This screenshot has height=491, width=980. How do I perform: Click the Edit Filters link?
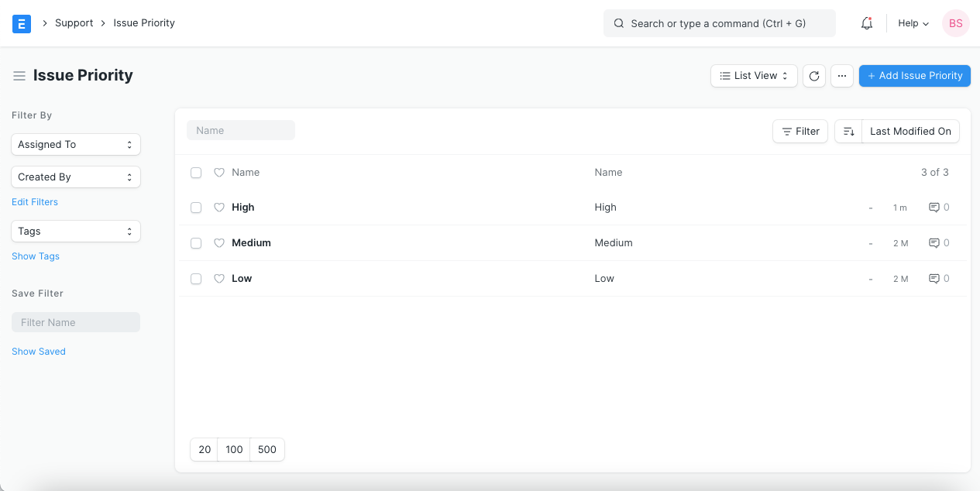tap(35, 202)
